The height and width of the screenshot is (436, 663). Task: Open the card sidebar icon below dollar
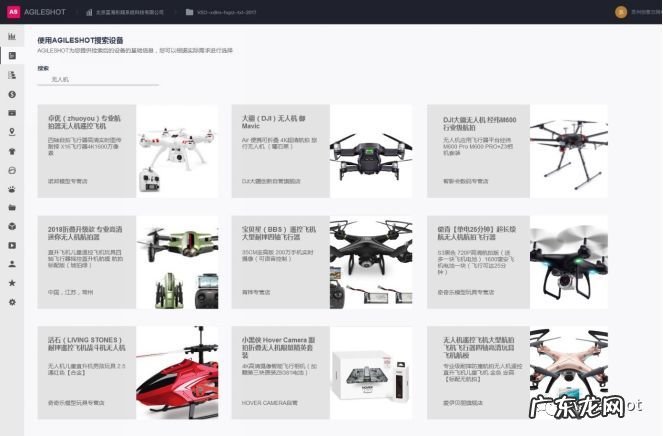(x=12, y=113)
